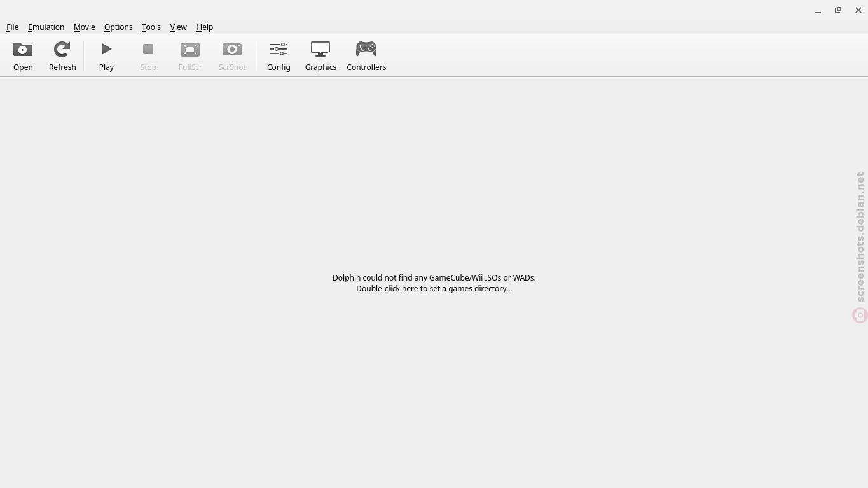The width and height of the screenshot is (868, 488).
Task: Minimize the Dolphin window
Action: point(818,11)
